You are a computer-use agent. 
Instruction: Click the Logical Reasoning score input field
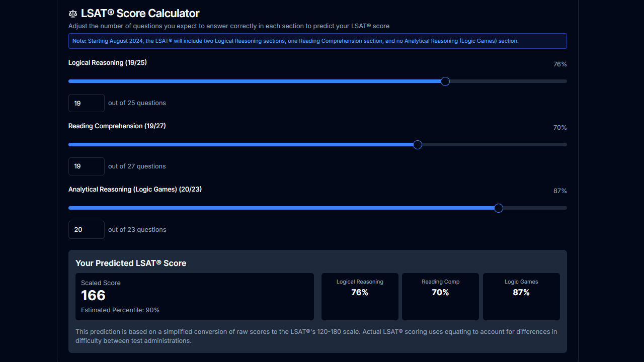click(86, 103)
